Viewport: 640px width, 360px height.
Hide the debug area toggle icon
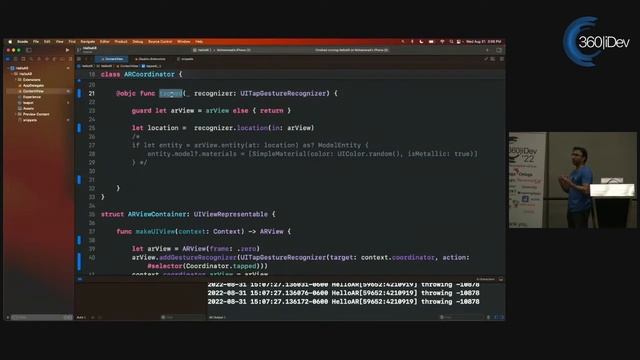tap(500, 279)
